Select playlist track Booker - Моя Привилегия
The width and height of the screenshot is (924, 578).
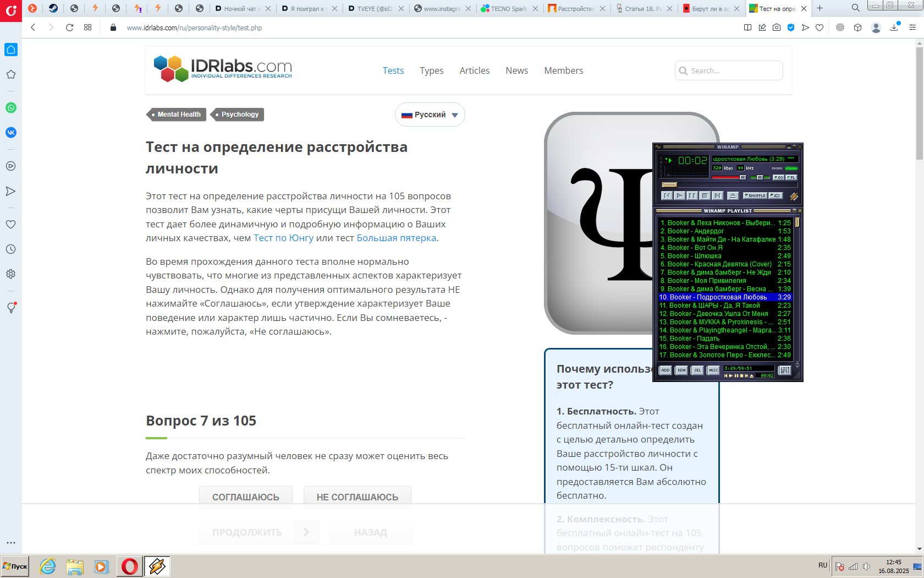click(x=725, y=281)
